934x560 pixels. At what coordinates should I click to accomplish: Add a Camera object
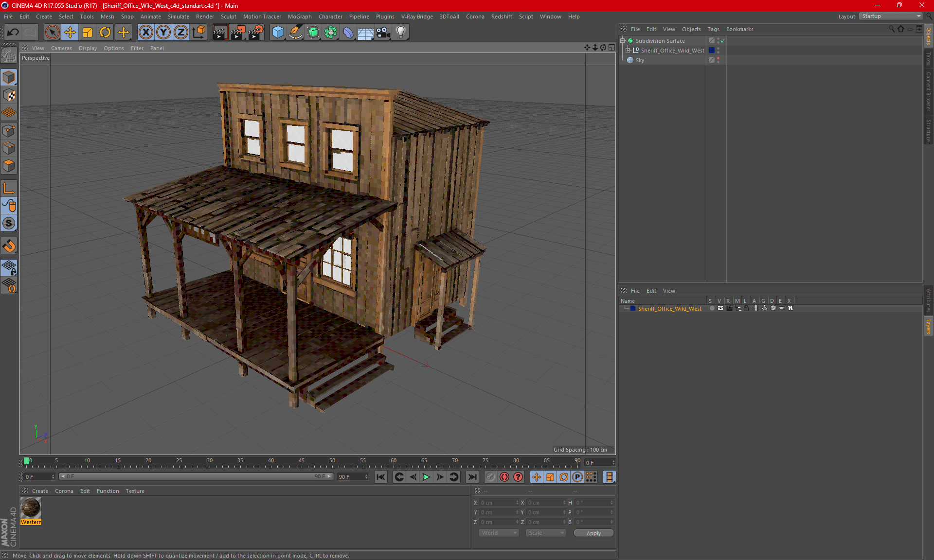(x=383, y=32)
